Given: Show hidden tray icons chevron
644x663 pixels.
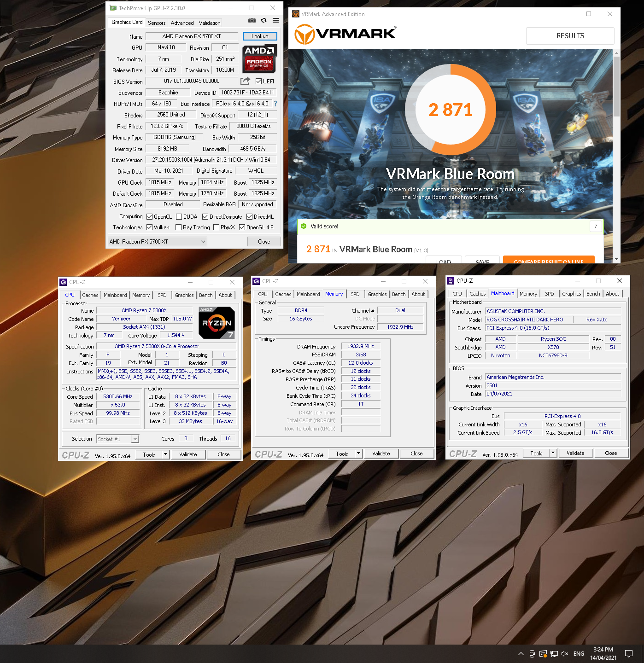Looking at the screenshot, I should click(521, 654).
